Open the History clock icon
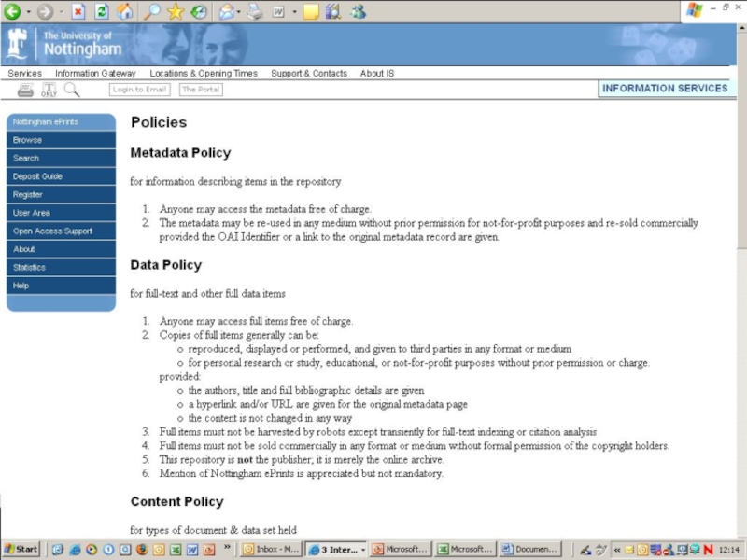 pos(199,11)
